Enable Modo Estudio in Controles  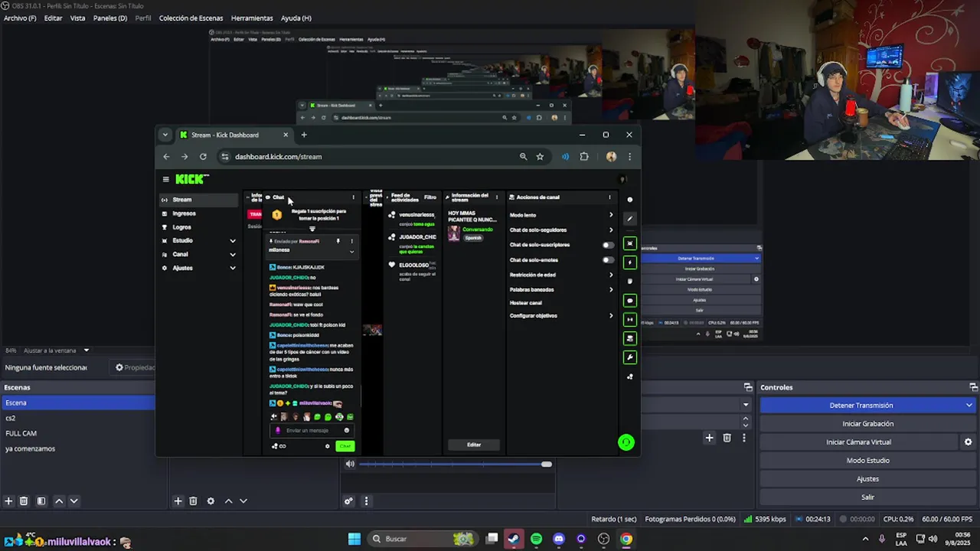pos(867,461)
